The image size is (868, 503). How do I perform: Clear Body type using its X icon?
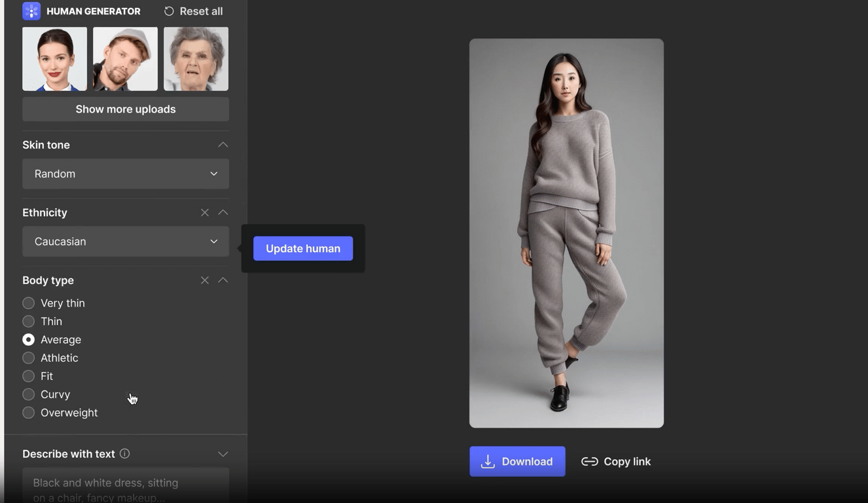204,280
